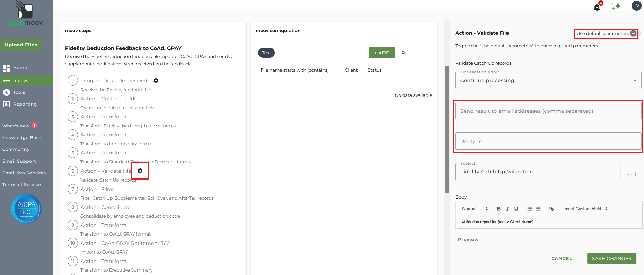The width and height of the screenshot is (644, 275).
Task: Open the TV user avatar menu
Action: (636, 6)
